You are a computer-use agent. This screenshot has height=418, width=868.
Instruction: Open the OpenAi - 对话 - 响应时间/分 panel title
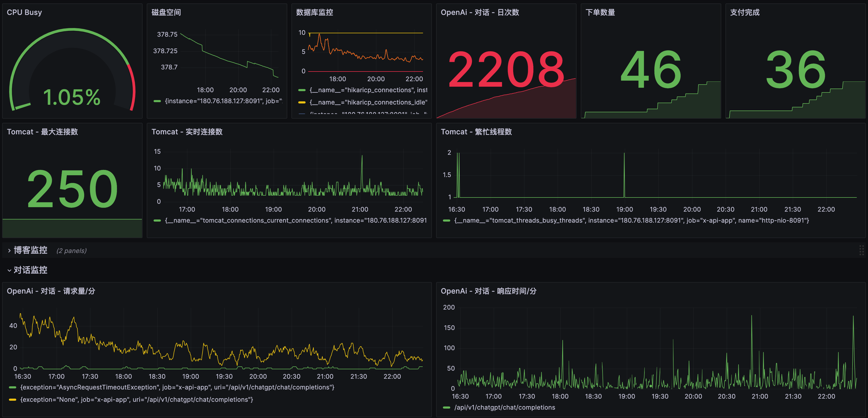tap(489, 291)
